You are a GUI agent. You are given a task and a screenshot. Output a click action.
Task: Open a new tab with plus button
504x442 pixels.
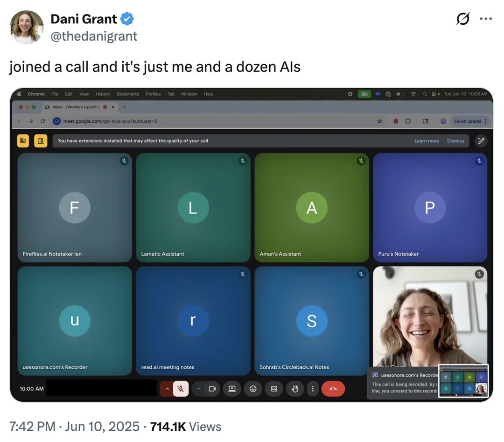point(125,107)
